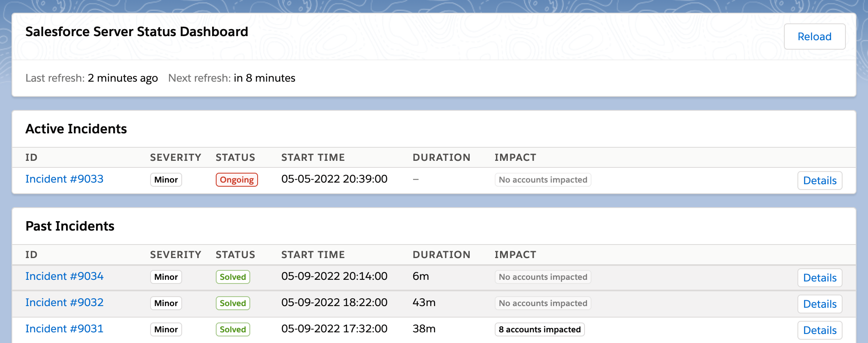Click DURATION header in Past Incidents
868x343 pixels.
441,255
